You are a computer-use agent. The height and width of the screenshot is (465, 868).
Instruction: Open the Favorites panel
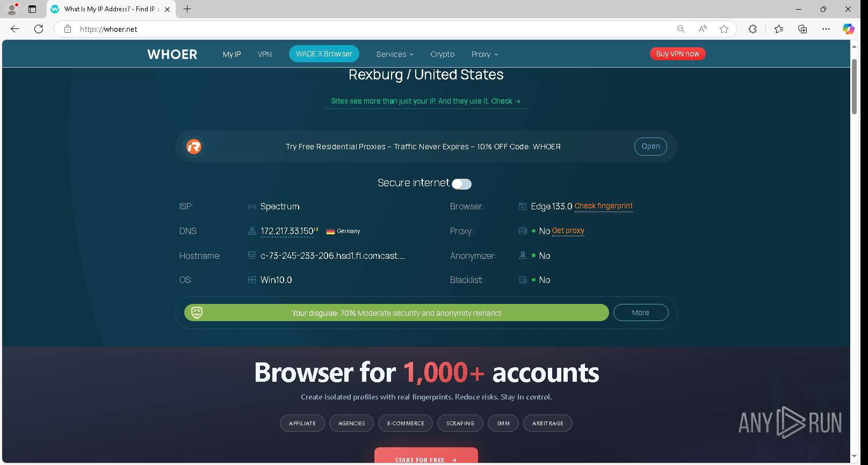pos(779,29)
